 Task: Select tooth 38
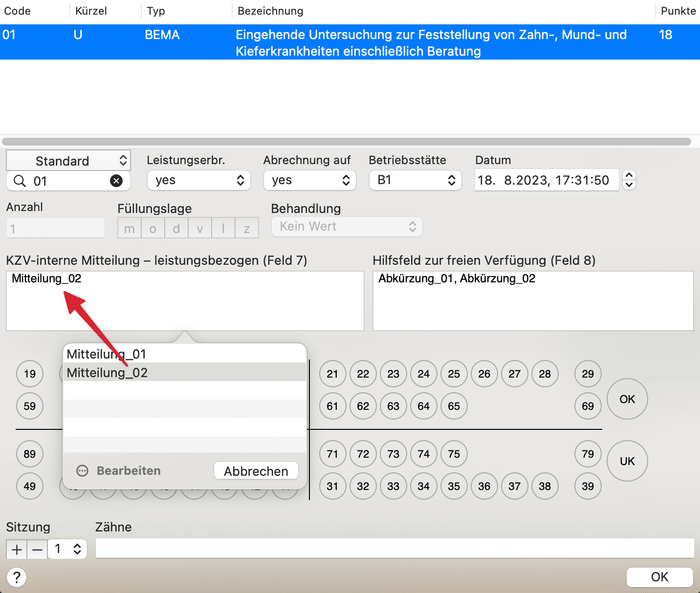click(x=545, y=487)
